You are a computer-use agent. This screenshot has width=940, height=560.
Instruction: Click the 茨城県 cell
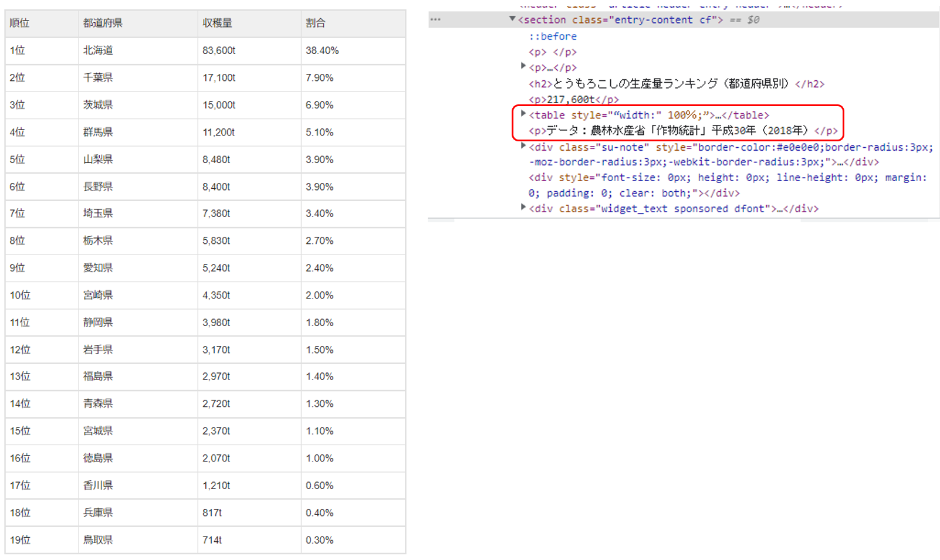138,105
